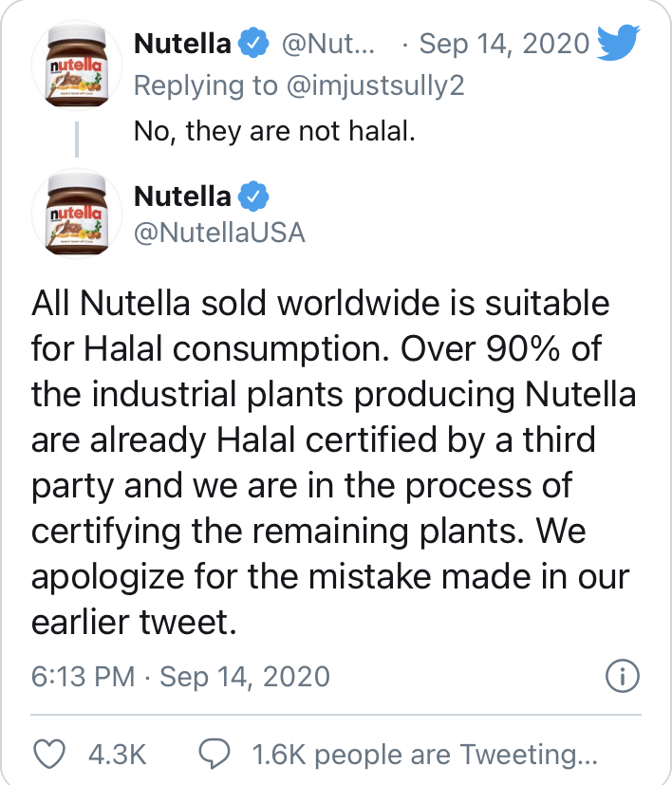Click the verified badge in the reply header
This screenshot has width=672, height=785.
point(253,44)
